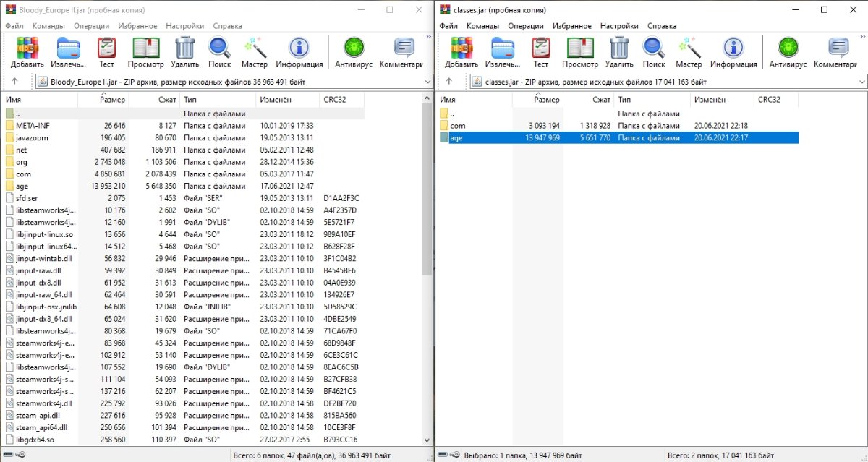The width and height of the screenshot is (868, 462).
Task: Sort by CRC32 column in classes.jar window
Action: [777, 100]
